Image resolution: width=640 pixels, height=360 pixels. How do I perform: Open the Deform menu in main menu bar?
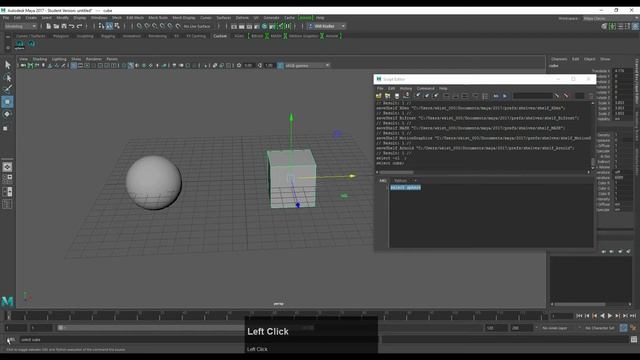point(242,18)
